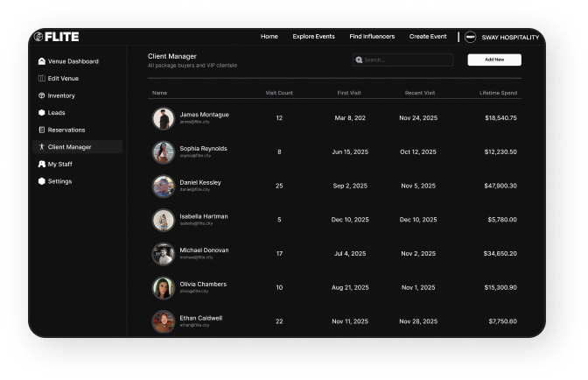This screenshot has height=380, width=588.
Task: Click the Venue Dashboard home icon
Action: 41,61
